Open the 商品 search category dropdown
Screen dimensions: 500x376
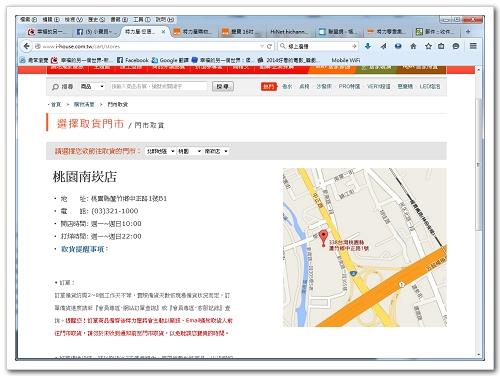[92, 86]
